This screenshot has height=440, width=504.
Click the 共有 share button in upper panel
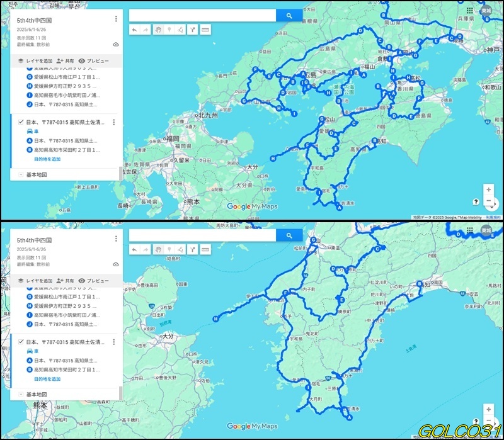pyautogui.click(x=65, y=60)
